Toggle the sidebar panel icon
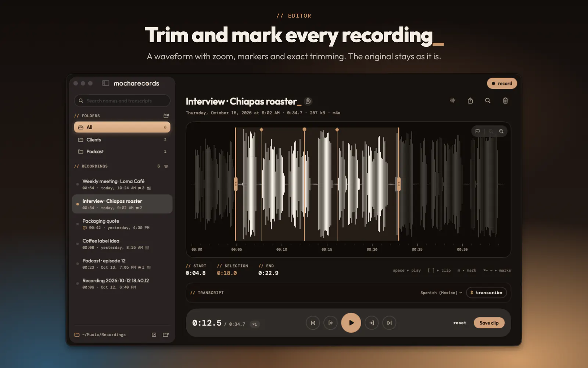 pyautogui.click(x=105, y=83)
